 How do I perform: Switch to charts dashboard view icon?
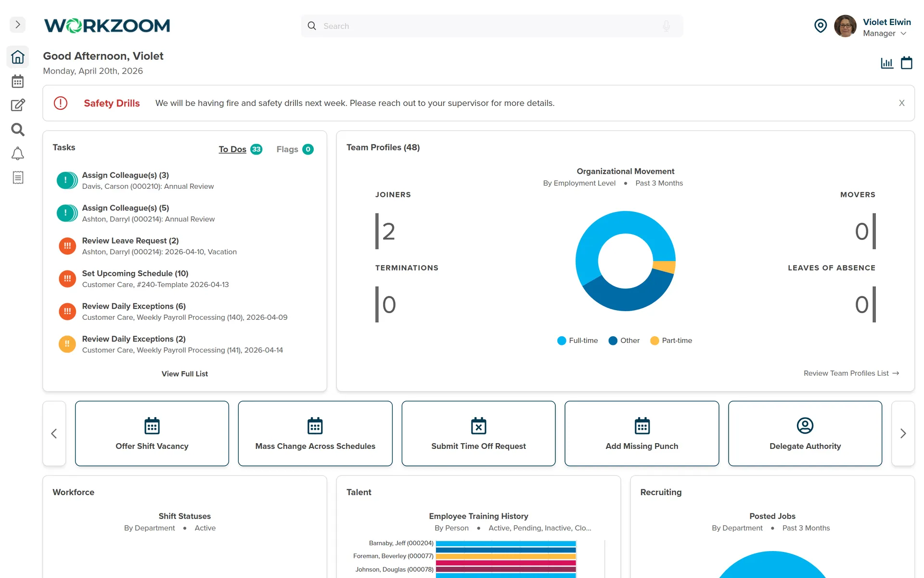887,63
